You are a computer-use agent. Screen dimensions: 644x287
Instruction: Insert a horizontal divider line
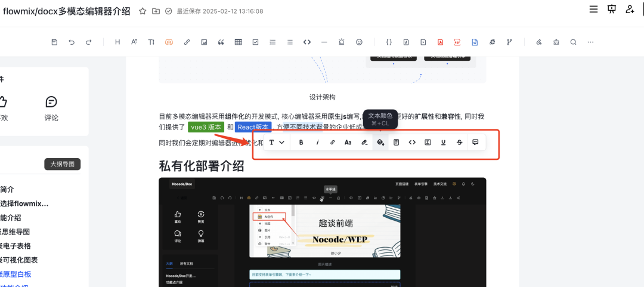324,42
